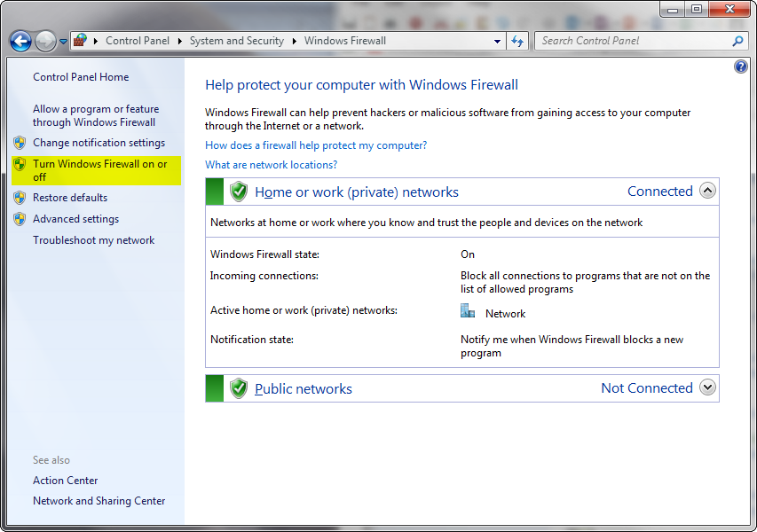Click Windows Firewall state value On
The height and width of the screenshot is (532, 757).
click(468, 254)
